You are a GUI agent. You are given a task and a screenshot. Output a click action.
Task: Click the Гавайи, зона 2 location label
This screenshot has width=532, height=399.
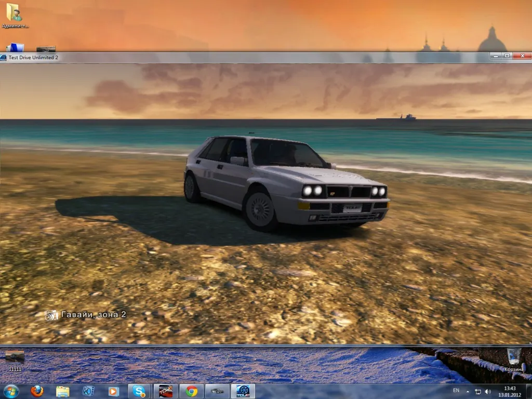pos(94,314)
